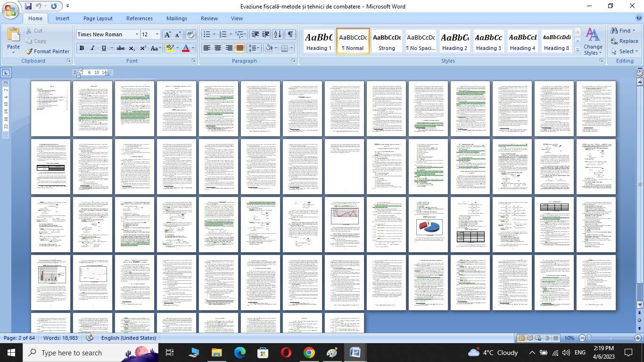Apply bullet list

[206, 34]
